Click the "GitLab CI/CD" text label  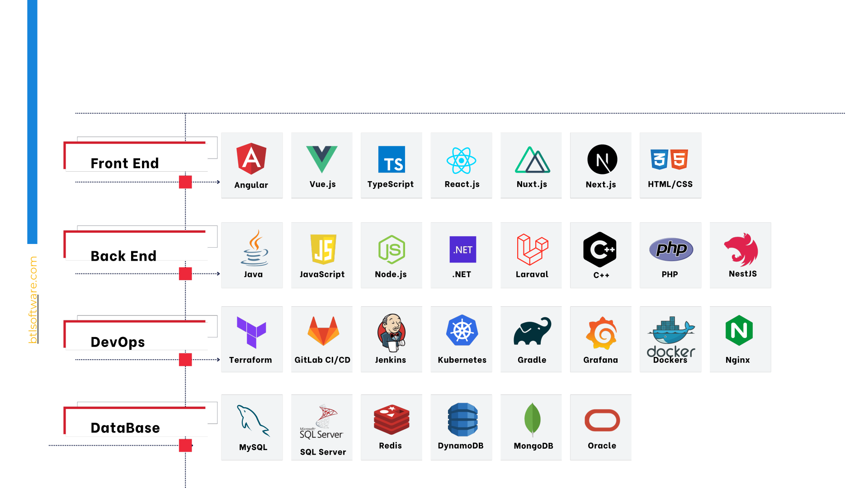point(322,360)
